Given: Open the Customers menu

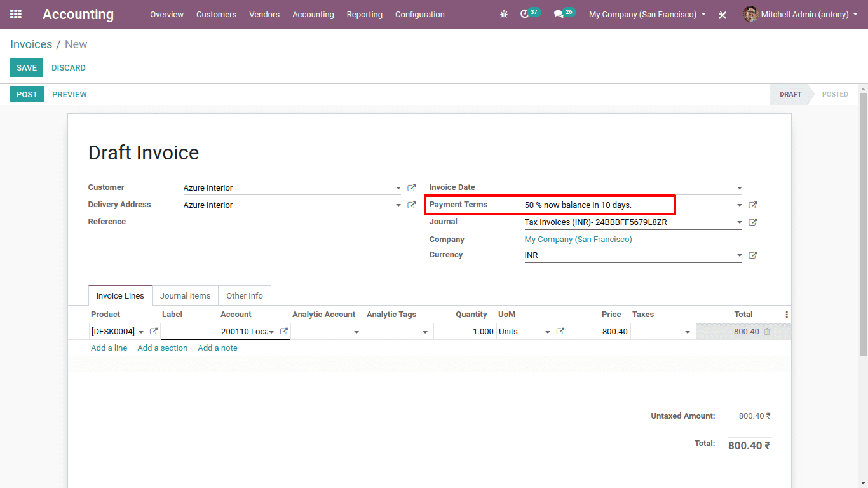Looking at the screenshot, I should 216,14.
